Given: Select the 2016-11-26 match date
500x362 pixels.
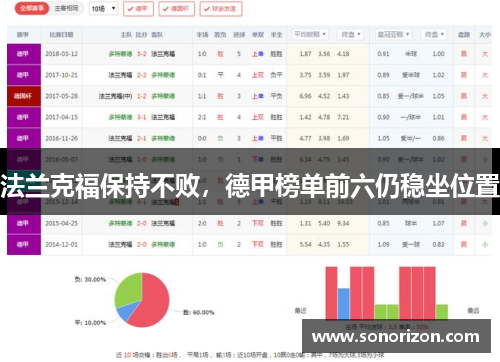Looking at the screenshot, I should coord(61,138).
